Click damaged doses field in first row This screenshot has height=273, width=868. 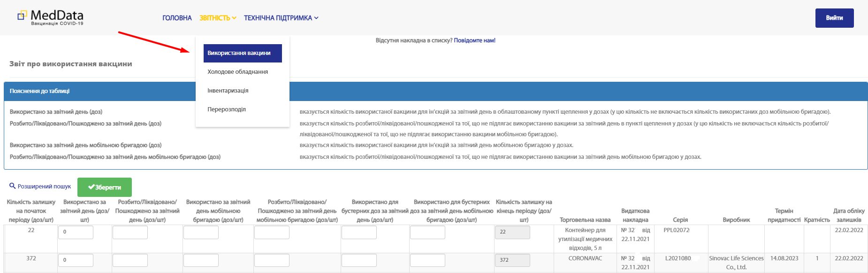130,232
